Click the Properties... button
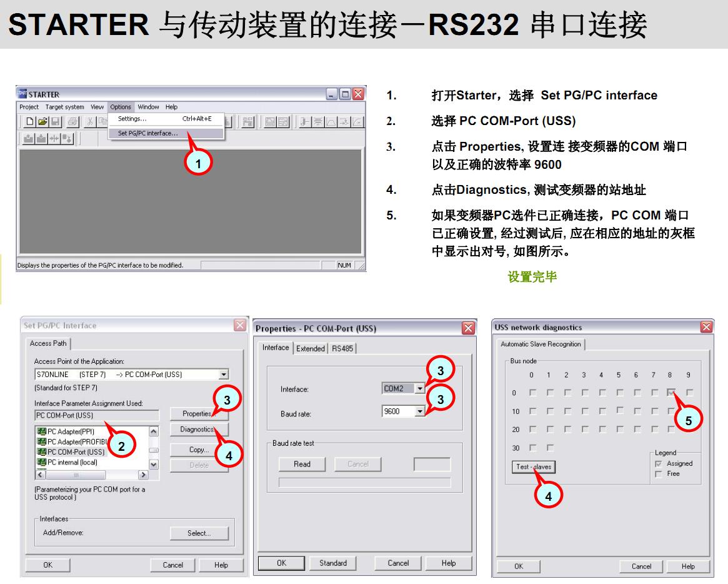 pos(199,414)
